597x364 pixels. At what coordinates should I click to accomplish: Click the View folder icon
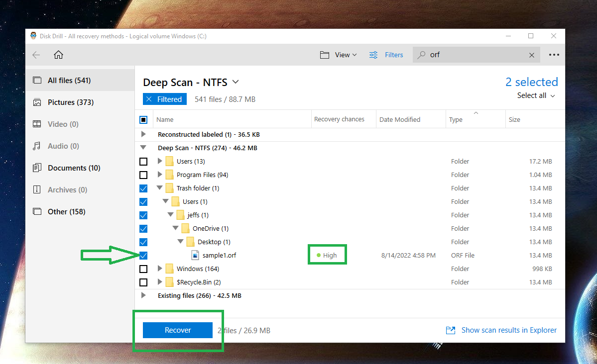point(324,55)
